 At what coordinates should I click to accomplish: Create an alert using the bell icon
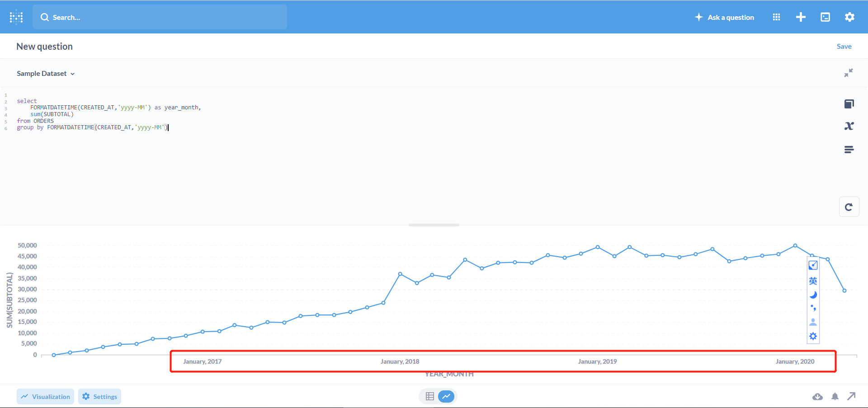[835, 396]
